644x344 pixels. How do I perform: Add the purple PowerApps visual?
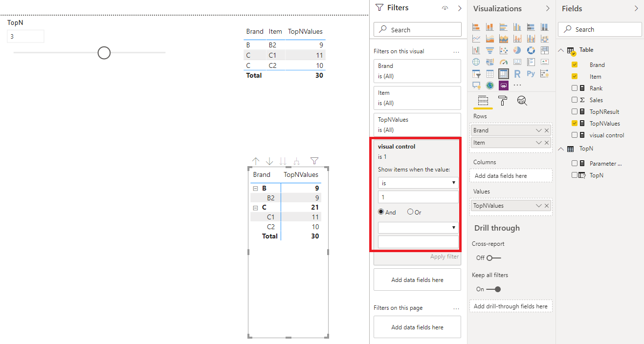point(504,86)
